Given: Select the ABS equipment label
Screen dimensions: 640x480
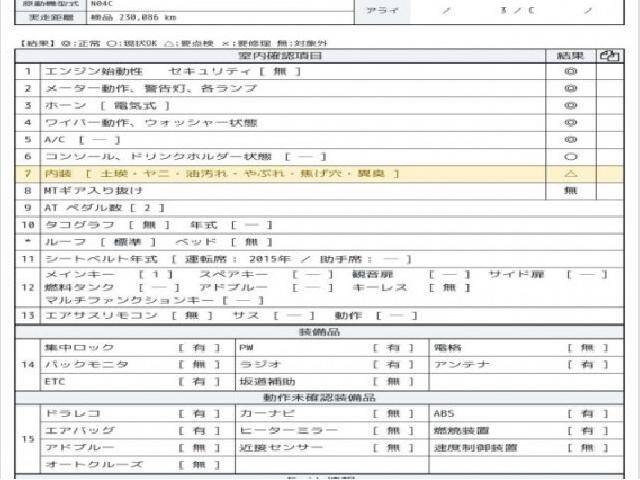Looking at the screenshot, I should [444, 413].
